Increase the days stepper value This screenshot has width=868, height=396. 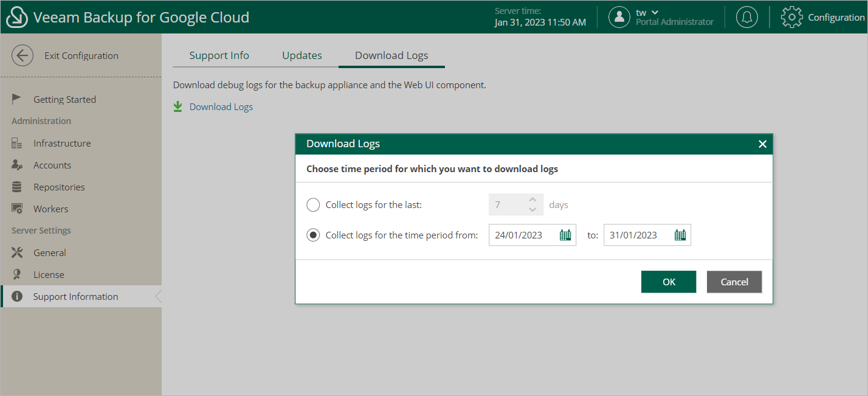[x=532, y=200]
